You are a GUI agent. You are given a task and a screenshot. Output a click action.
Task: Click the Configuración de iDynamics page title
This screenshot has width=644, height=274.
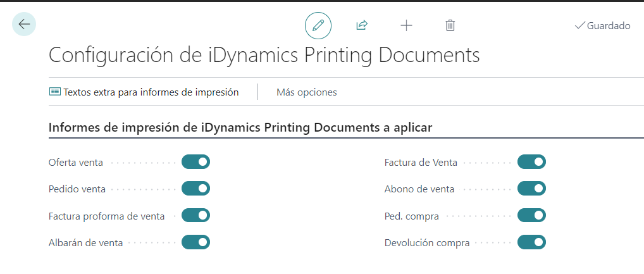tap(264, 55)
